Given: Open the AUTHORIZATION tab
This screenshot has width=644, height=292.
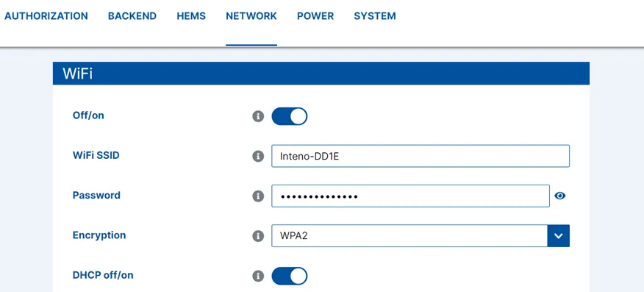Looking at the screenshot, I should (46, 16).
